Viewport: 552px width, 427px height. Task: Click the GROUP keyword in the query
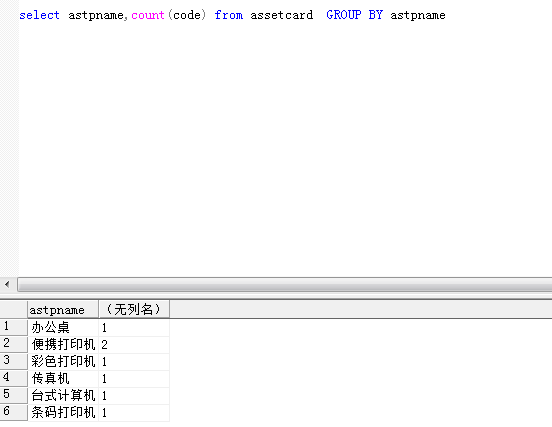coord(344,15)
